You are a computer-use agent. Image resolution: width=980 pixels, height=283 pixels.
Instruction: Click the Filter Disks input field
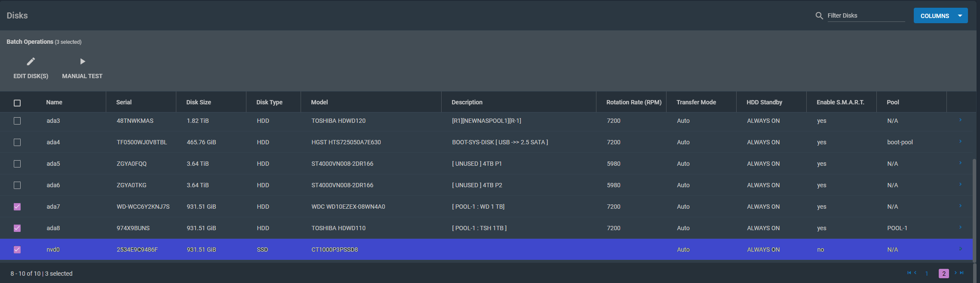[x=865, y=16]
